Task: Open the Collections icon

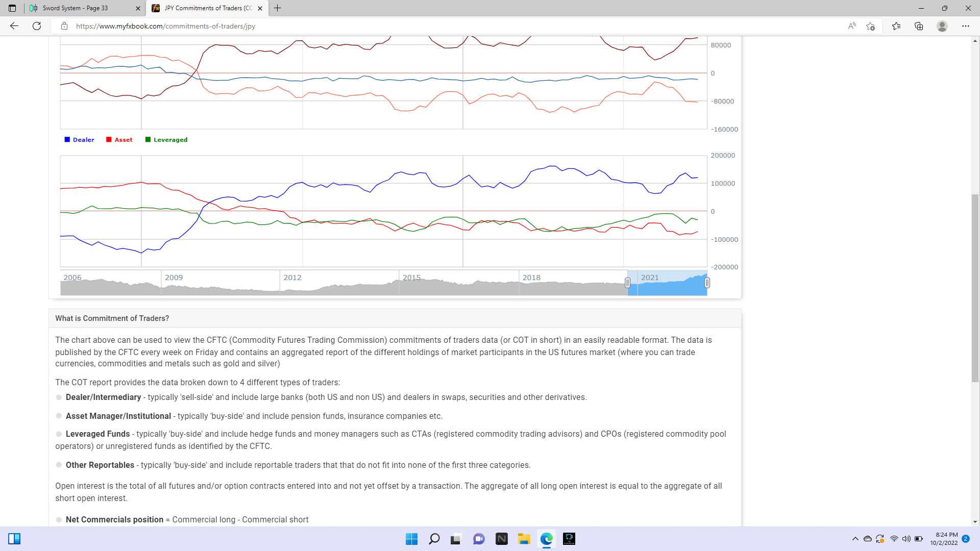Action: (919, 26)
